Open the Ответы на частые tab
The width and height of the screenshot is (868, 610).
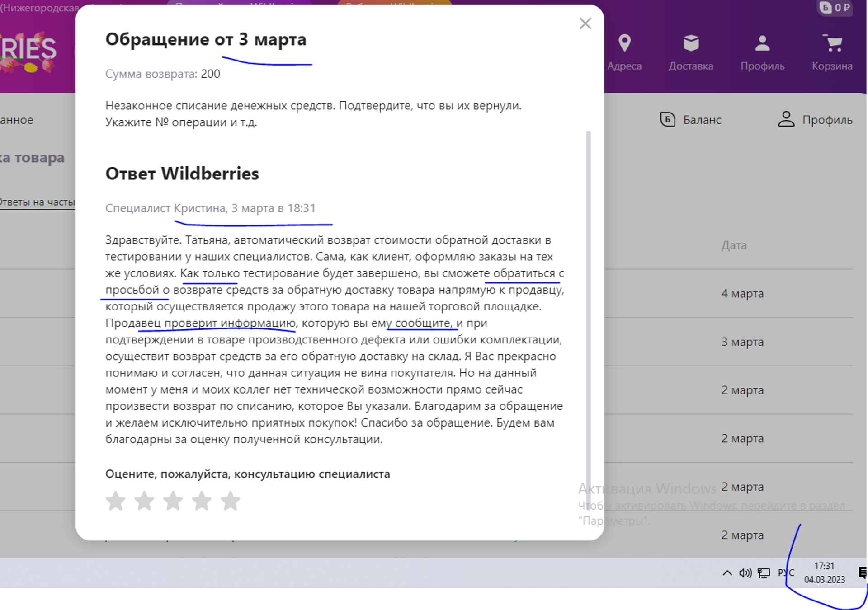pos(37,202)
